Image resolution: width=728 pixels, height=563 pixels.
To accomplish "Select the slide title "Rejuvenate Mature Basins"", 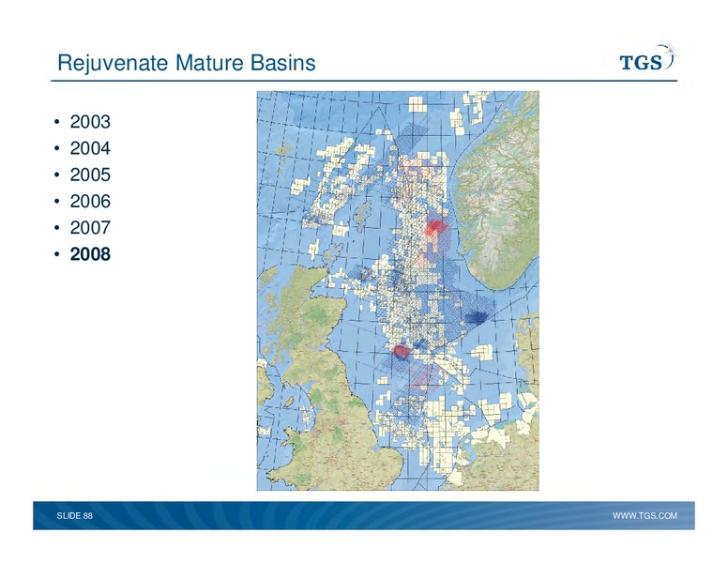I will coord(186,63).
